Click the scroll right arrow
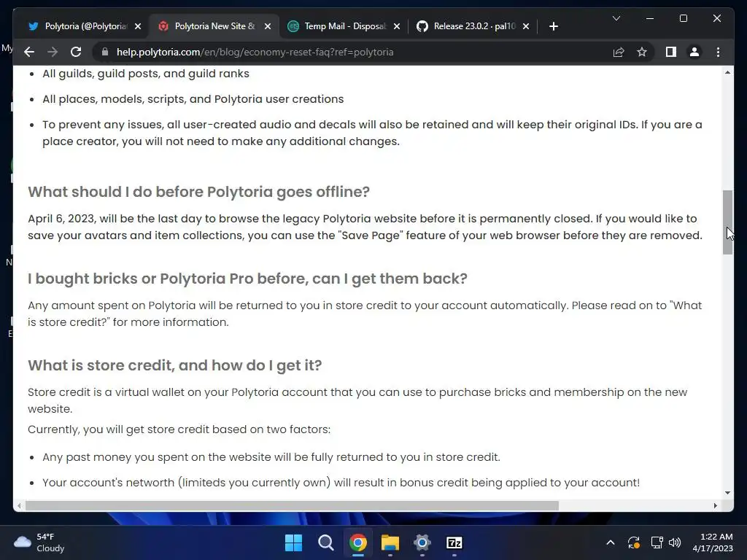Screen dimensions: 747x560 [x=716, y=505]
